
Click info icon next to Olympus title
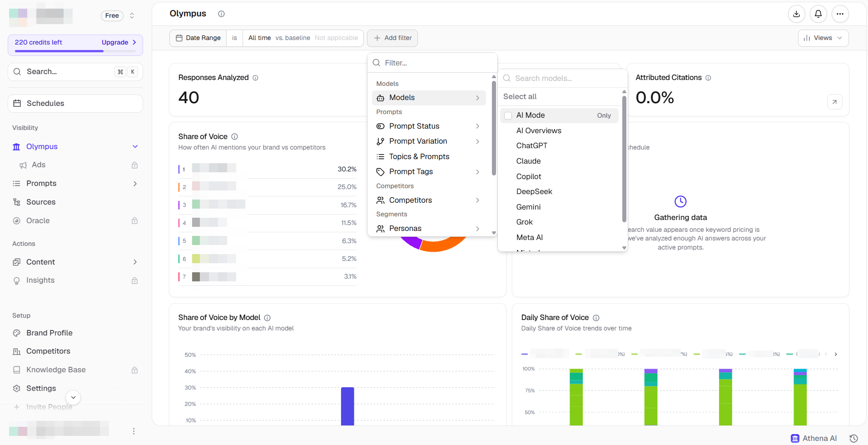click(x=221, y=14)
